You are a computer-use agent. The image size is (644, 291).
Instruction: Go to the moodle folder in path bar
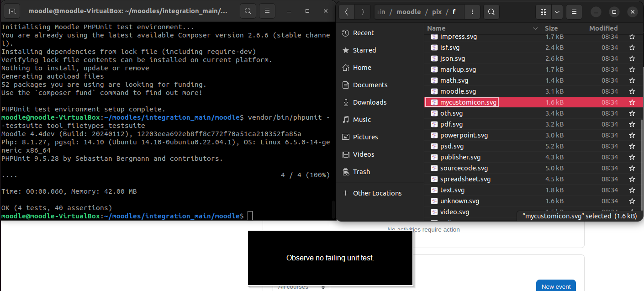point(408,12)
